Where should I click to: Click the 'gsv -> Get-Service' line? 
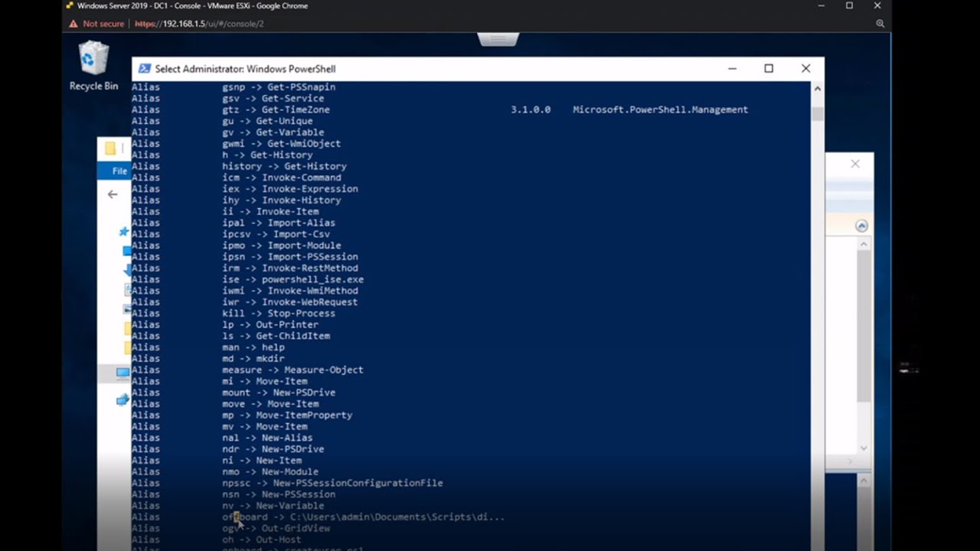[273, 98]
